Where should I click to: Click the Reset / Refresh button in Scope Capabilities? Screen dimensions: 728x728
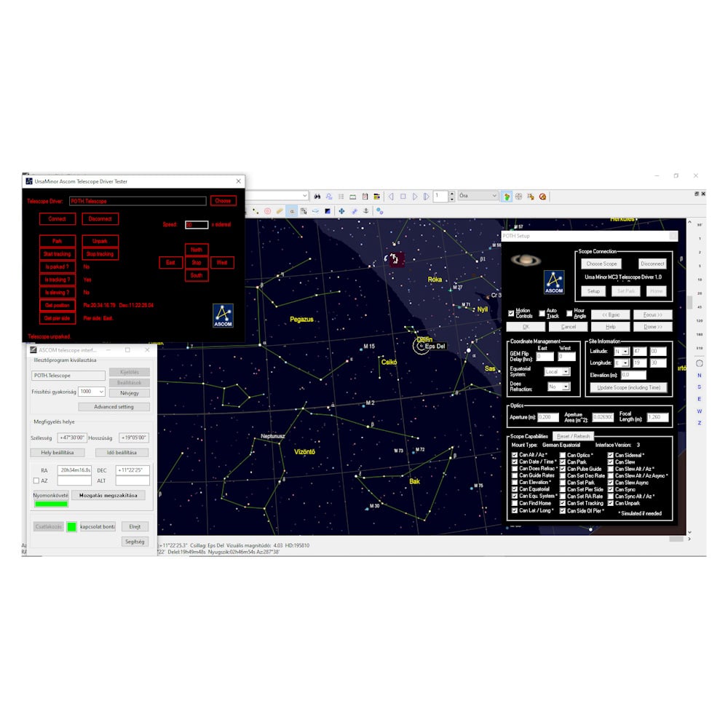pos(574,436)
